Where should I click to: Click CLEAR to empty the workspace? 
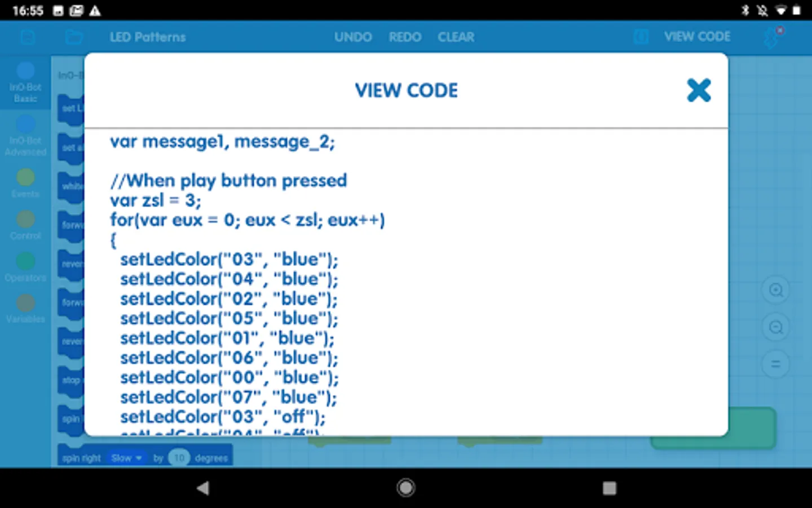456,37
